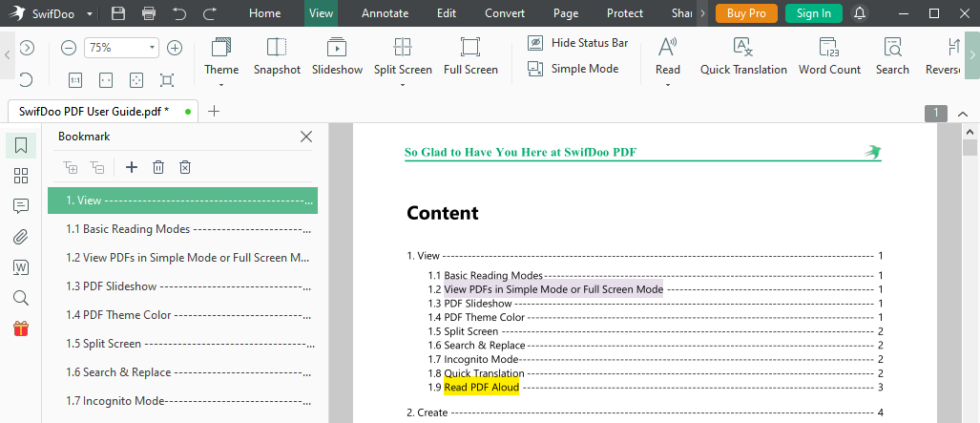Toggle Simple Mode
Viewport: 980px width, 423px height.
573,69
